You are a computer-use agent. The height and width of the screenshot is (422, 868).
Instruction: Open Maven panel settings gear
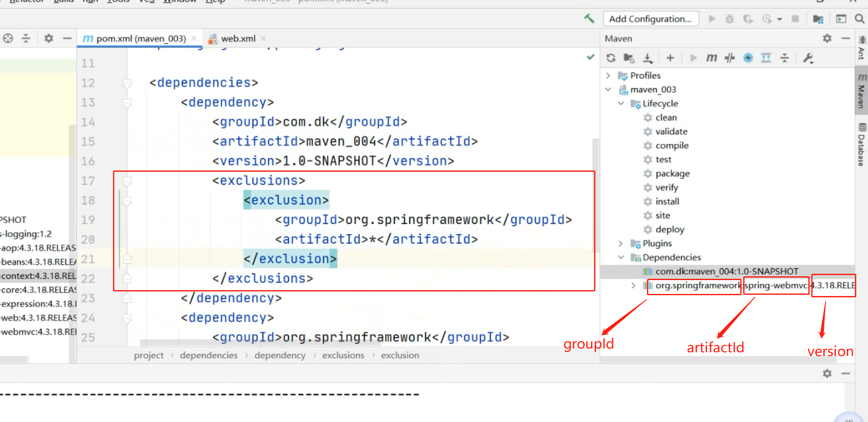pyautogui.click(x=827, y=38)
